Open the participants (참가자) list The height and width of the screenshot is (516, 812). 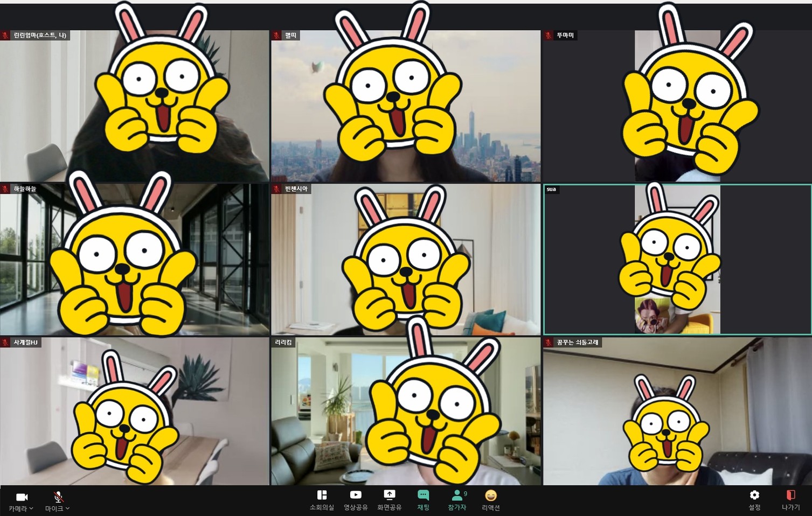[457, 500]
